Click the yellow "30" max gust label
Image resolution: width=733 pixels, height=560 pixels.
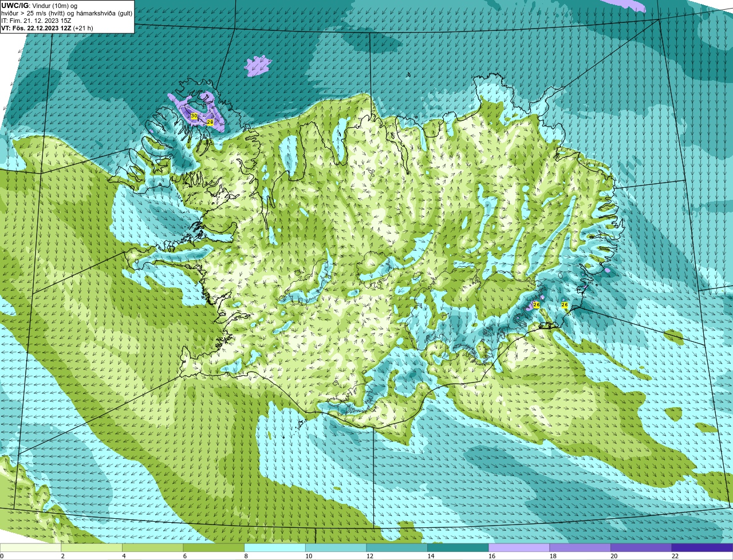pos(194,116)
